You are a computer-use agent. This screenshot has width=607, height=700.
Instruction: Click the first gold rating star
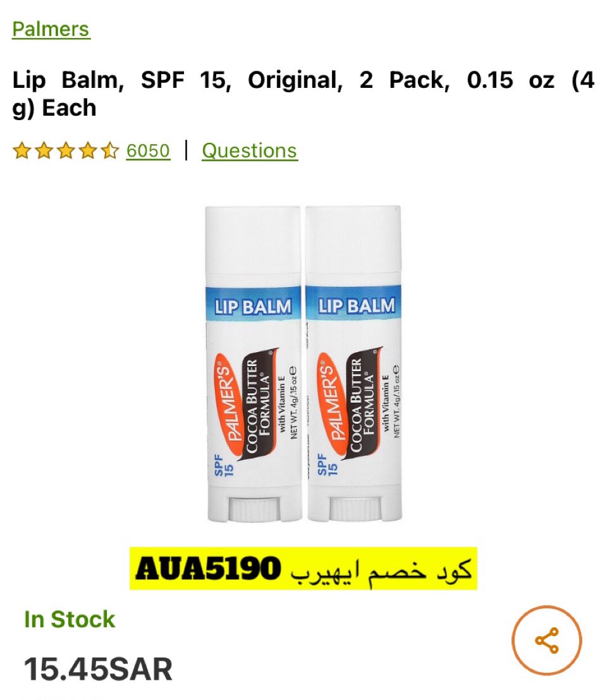click(x=21, y=151)
